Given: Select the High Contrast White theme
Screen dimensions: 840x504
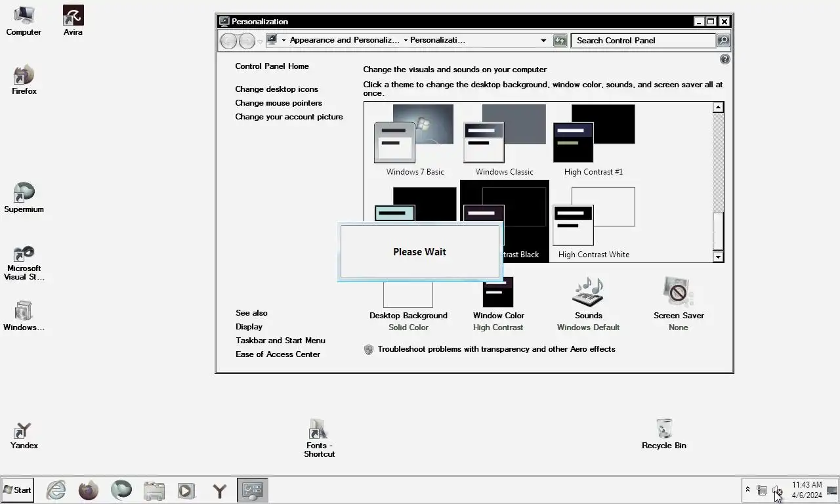Looking at the screenshot, I should pyautogui.click(x=593, y=222).
